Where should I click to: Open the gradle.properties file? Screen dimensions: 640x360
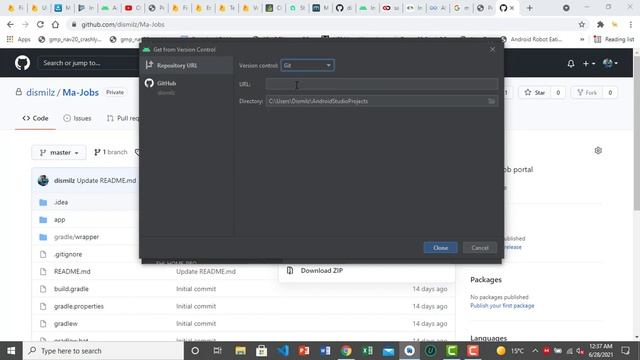(79, 306)
